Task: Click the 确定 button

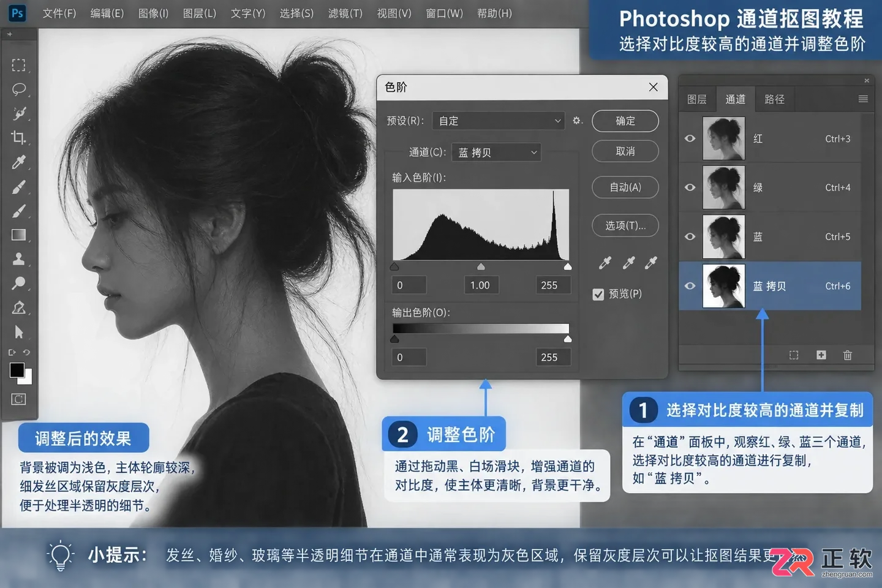Action: [x=625, y=121]
